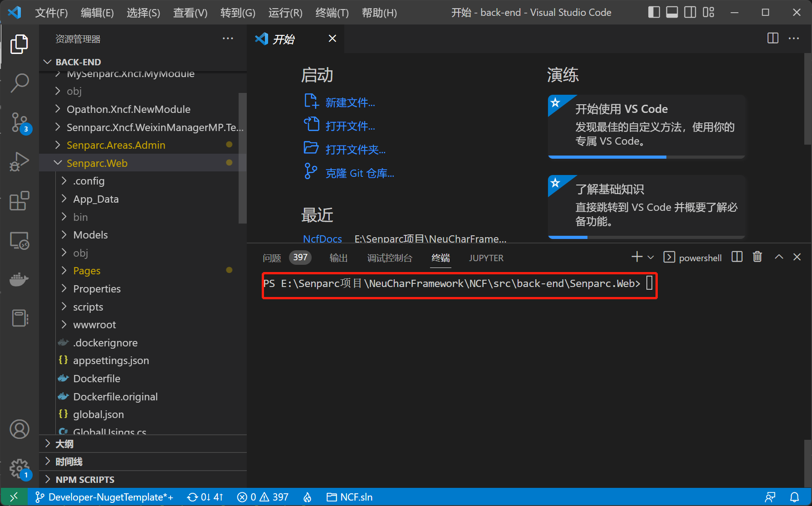
Task: Close the terminal panel
Action: click(x=797, y=257)
